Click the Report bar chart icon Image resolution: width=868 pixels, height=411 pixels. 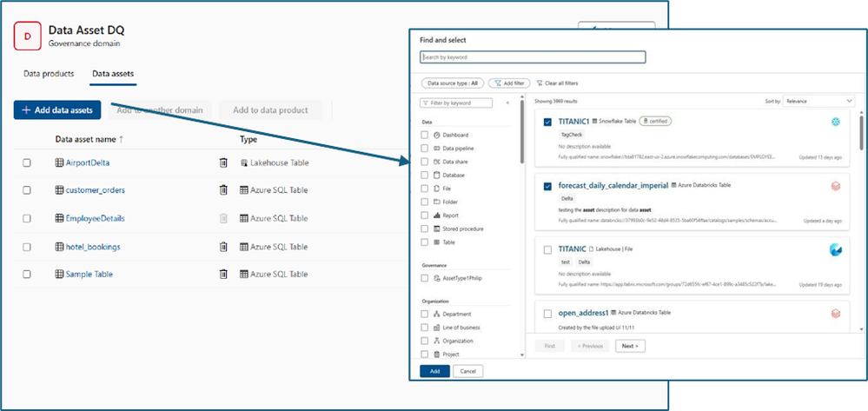[437, 215]
